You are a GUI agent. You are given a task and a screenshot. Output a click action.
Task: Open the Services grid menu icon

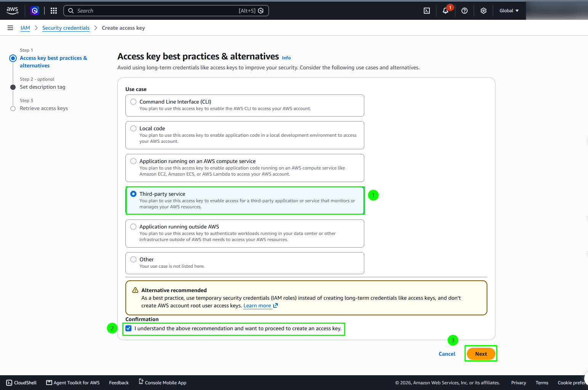tap(54, 11)
